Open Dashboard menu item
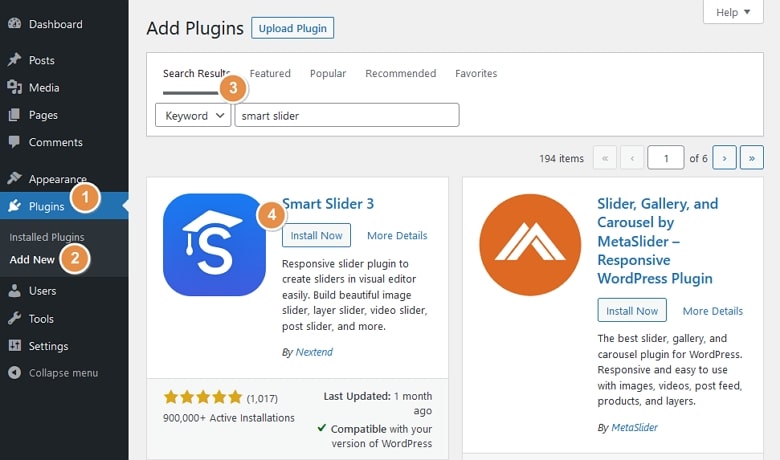The width and height of the screenshot is (780, 460). pyautogui.click(x=56, y=24)
